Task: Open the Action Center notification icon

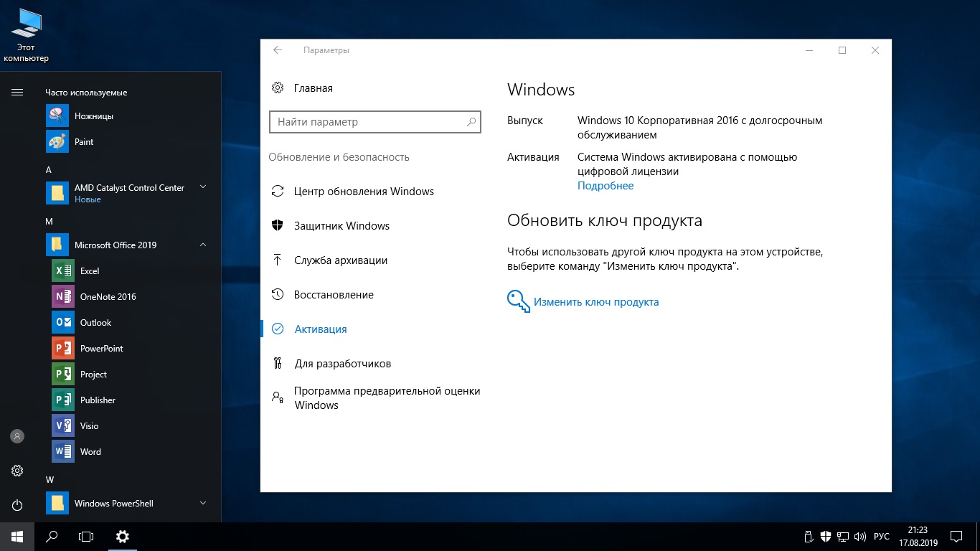Action: [956, 536]
